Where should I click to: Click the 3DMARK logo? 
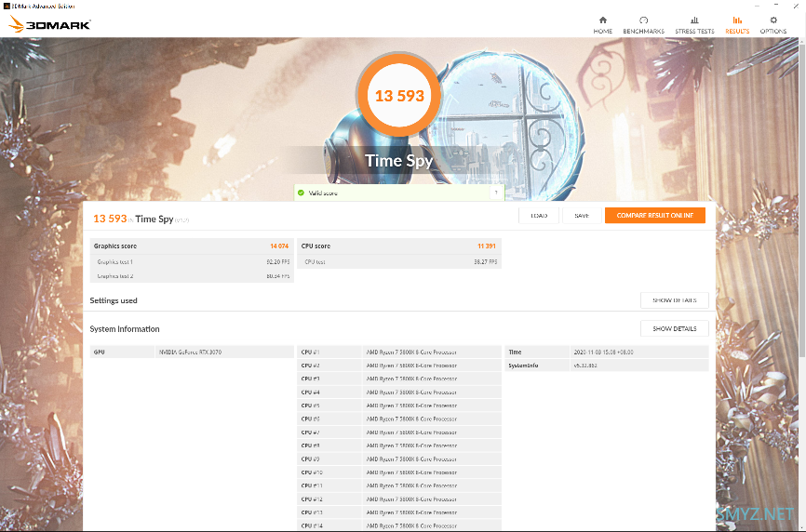click(49, 23)
